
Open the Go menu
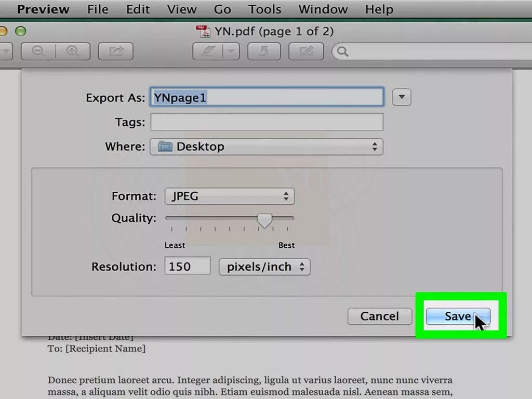[222, 9]
